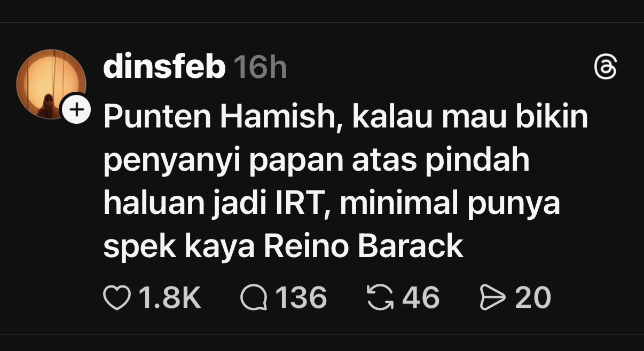This screenshot has height=351, width=644.
Task: Click the Threads logo icon
Action: point(606,68)
